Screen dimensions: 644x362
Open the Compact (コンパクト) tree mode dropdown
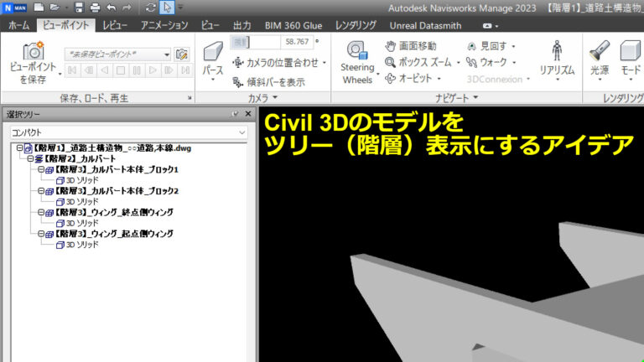[x=241, y=132]
